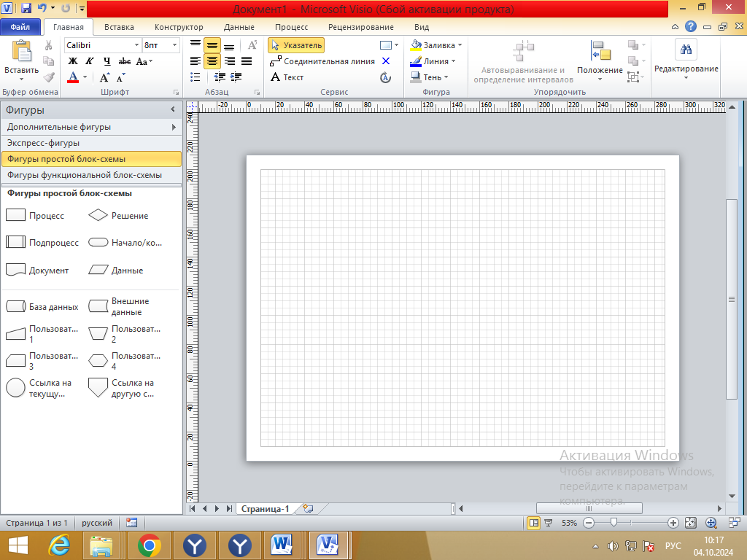Screen dimensions: 747x560
Task: Decrease the font size
Action: click(x=120, y=77)
